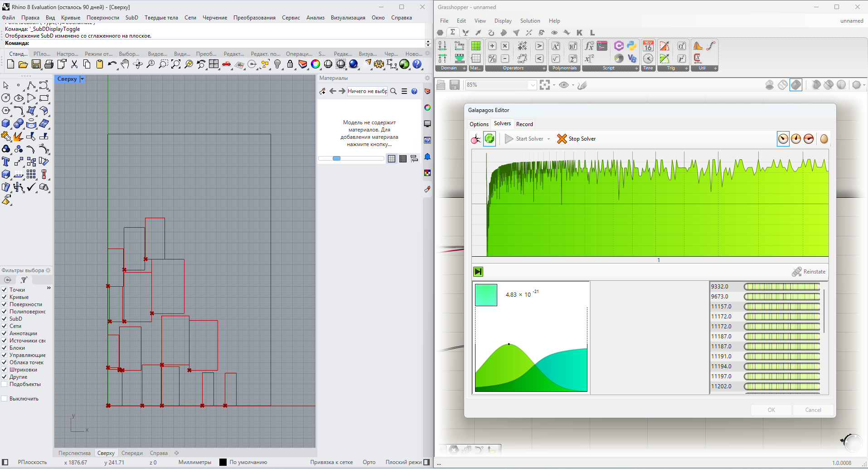Click the material search magnifier icon
Image resolution: width=868 pixels, height=469 pixels.
tap(393, 91)
